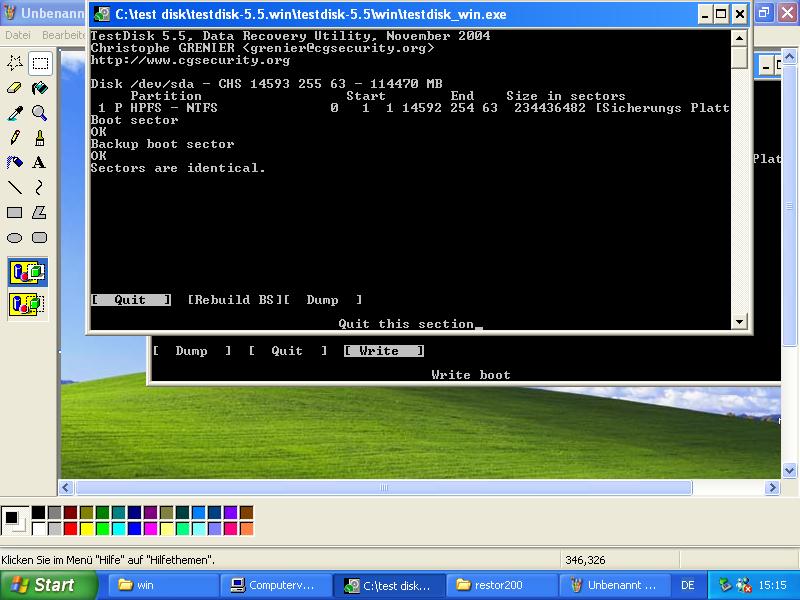Click console scrollbar down arrow

(x=739, y=321)
